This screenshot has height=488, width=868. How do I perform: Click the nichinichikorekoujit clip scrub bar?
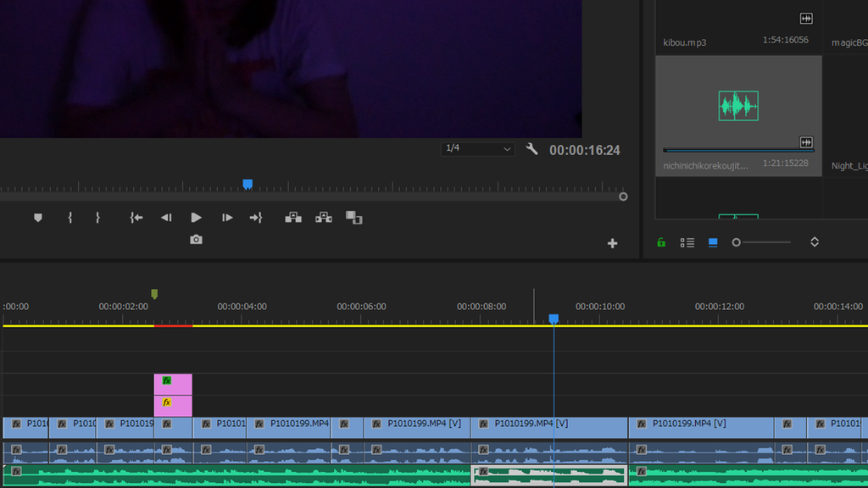coord(738,150)
